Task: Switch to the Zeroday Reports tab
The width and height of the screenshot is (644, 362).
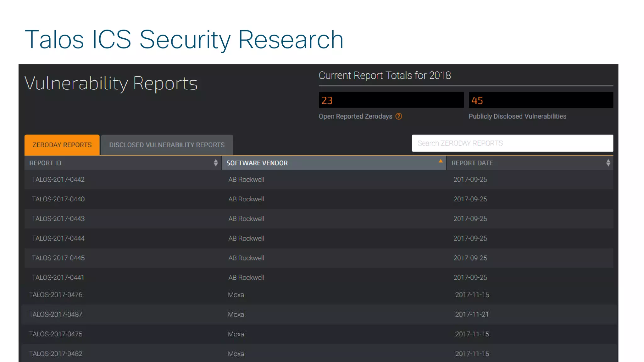Action: pos(62,145)
